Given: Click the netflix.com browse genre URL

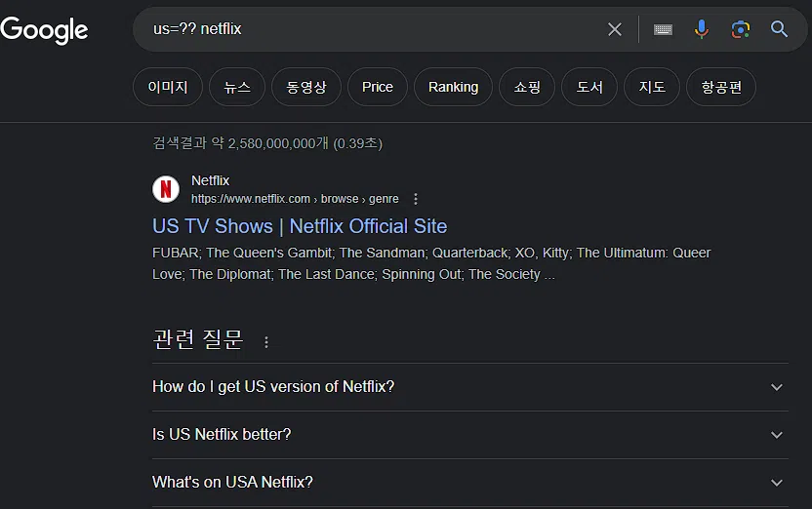Looking at the screenshot, I should [x=295, y=199].
